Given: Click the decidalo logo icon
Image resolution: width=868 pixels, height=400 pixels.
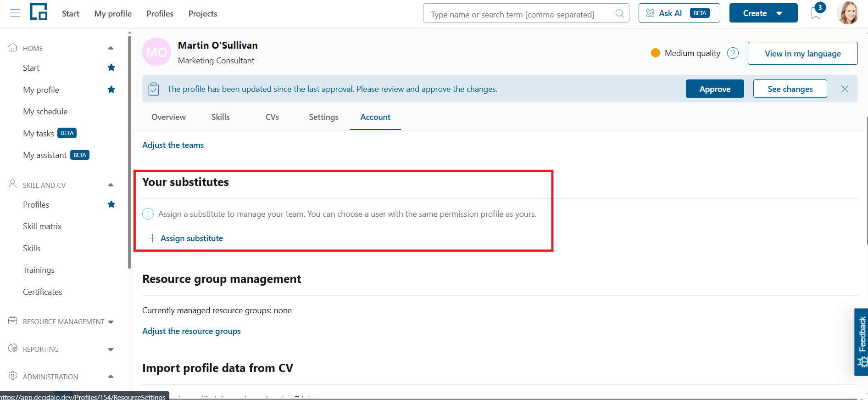Looking at the screenshot, I should pos(39,11).
